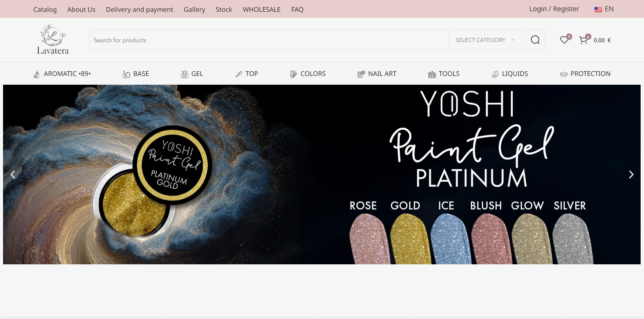This screenshot has height=319, width=644.
Task: Click the Login / Register link
Action: (x=554, y=9)
